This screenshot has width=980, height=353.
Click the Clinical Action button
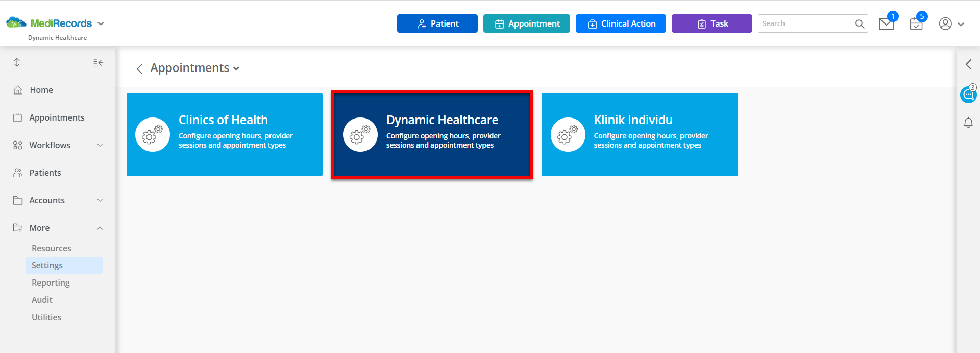pyautogui.click(x=621, y=23)
